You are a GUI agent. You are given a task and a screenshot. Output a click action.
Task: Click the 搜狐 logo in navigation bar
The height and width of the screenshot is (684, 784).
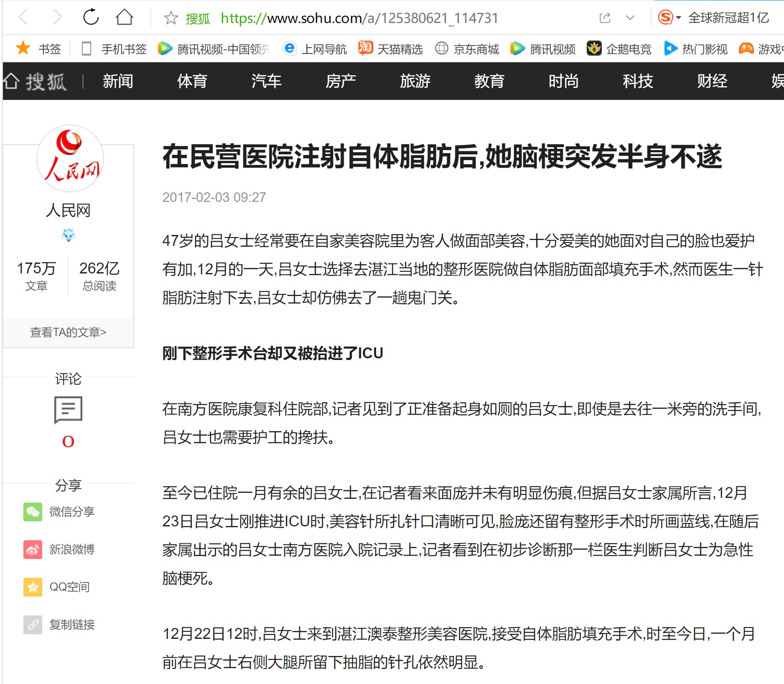[x=46, y=81]
